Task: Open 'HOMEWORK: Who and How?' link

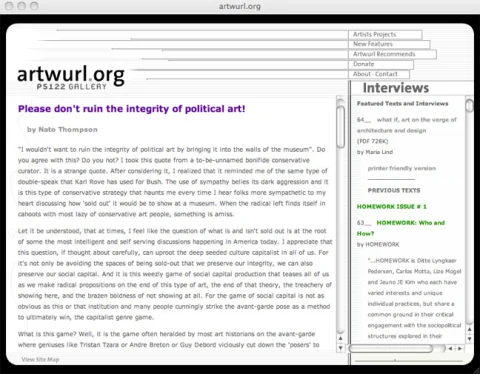Action: [401, 228]
